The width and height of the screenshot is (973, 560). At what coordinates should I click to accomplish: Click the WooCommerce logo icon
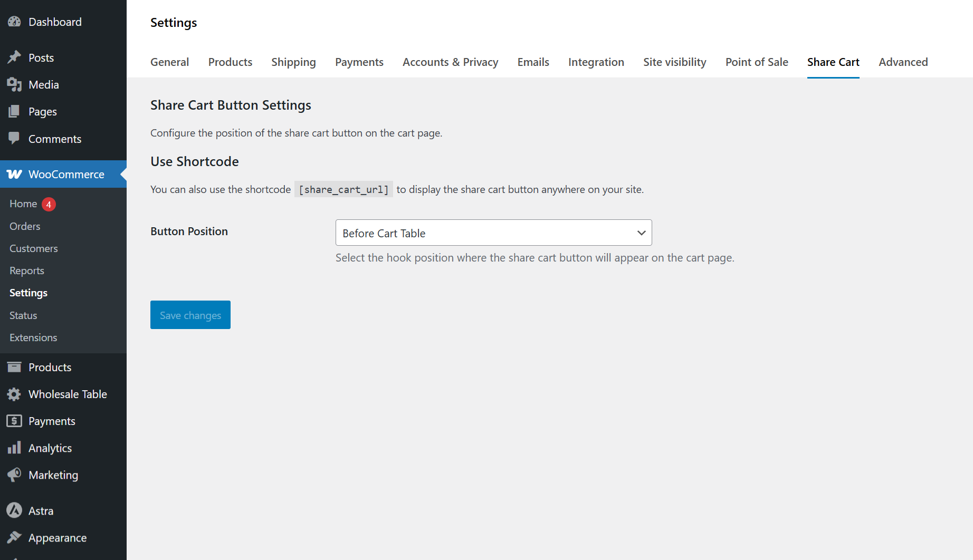tap(14, 174)
